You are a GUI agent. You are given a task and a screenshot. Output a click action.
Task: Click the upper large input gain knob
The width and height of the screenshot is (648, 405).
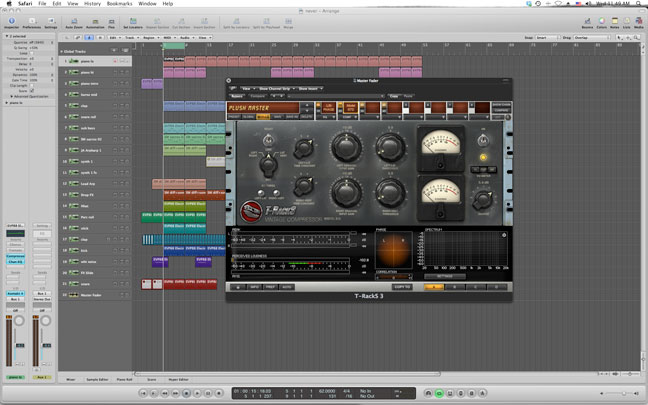click(x=346, y=147)
